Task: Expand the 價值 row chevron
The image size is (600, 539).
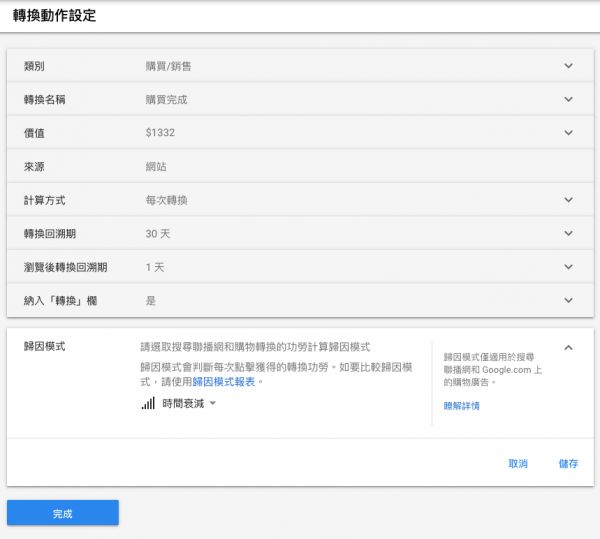Action: [568, 133]
